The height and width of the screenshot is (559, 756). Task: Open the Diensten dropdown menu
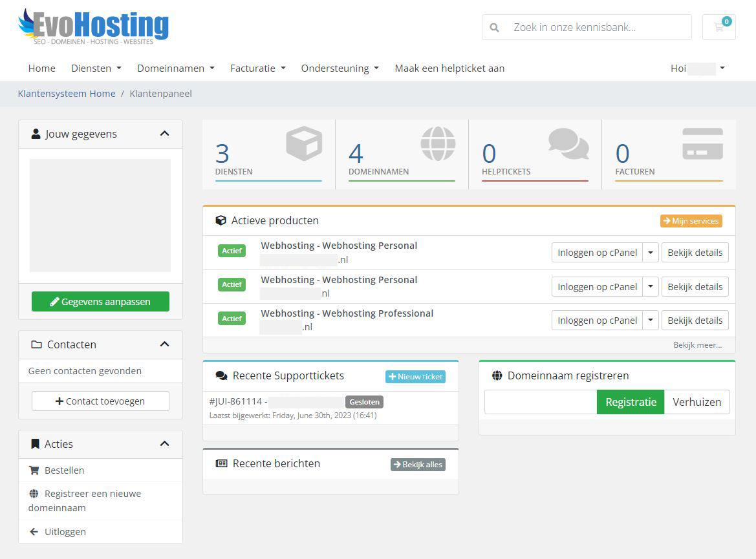[x=96, y=68]
